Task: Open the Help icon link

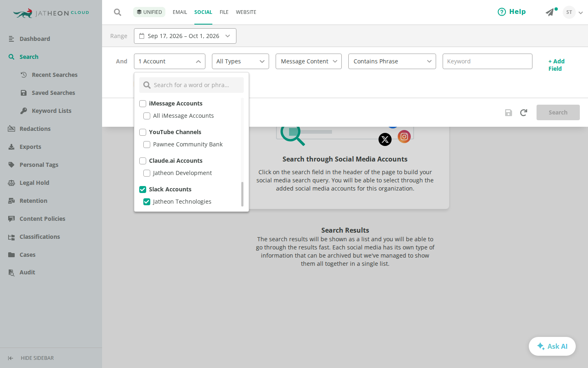Action: (x=512, y=12)
